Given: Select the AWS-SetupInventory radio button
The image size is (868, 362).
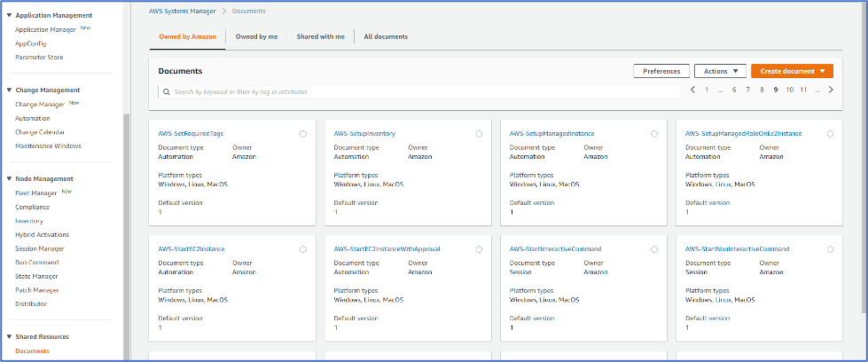Looking at the screenshot, I should 479,134.
